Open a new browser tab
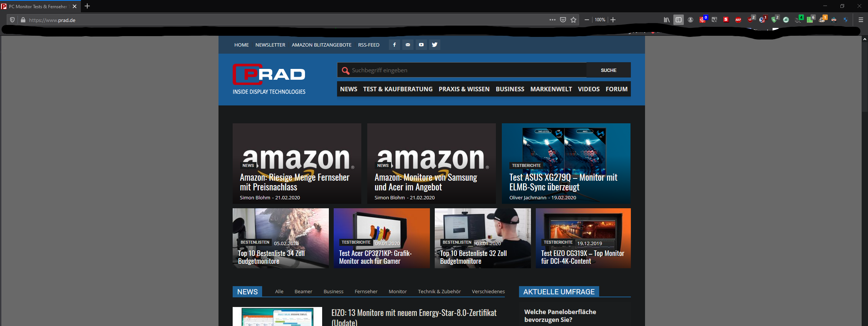 87,6
